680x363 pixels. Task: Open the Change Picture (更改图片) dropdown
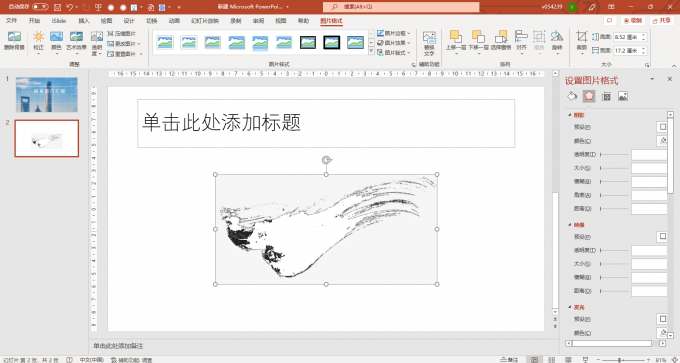point(124,44)
